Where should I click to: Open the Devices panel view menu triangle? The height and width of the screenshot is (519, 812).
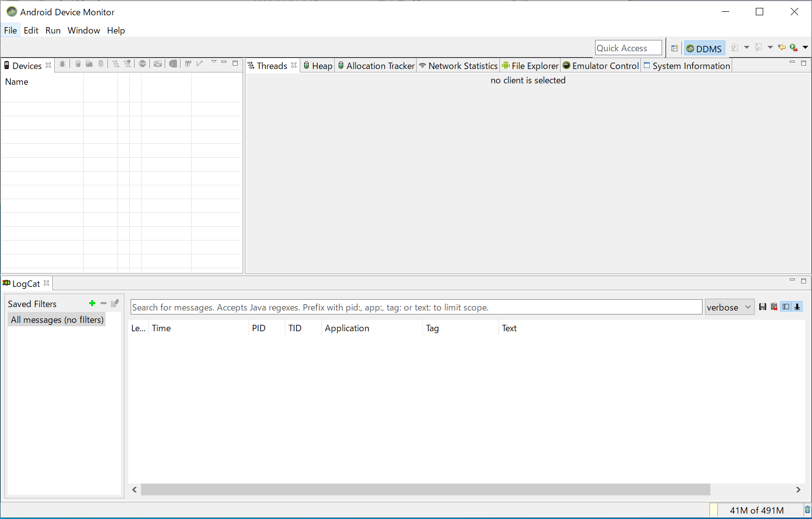tap(213, 63)
